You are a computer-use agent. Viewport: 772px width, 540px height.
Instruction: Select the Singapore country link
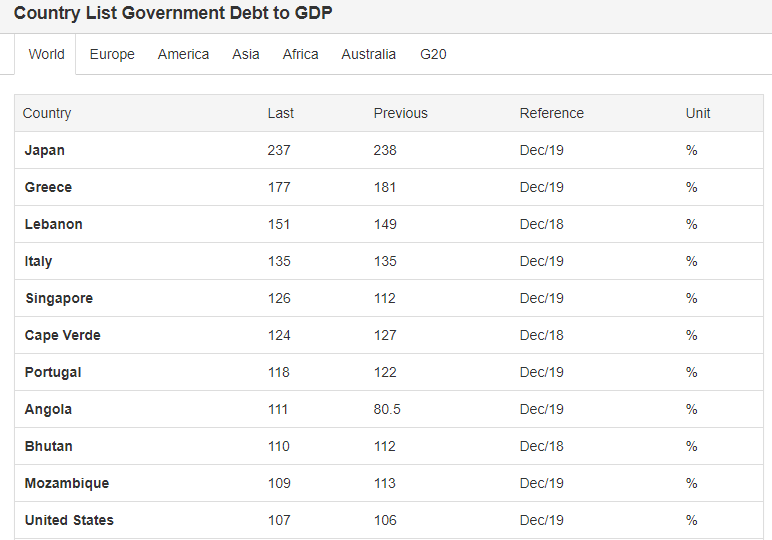tap(59, 298)
